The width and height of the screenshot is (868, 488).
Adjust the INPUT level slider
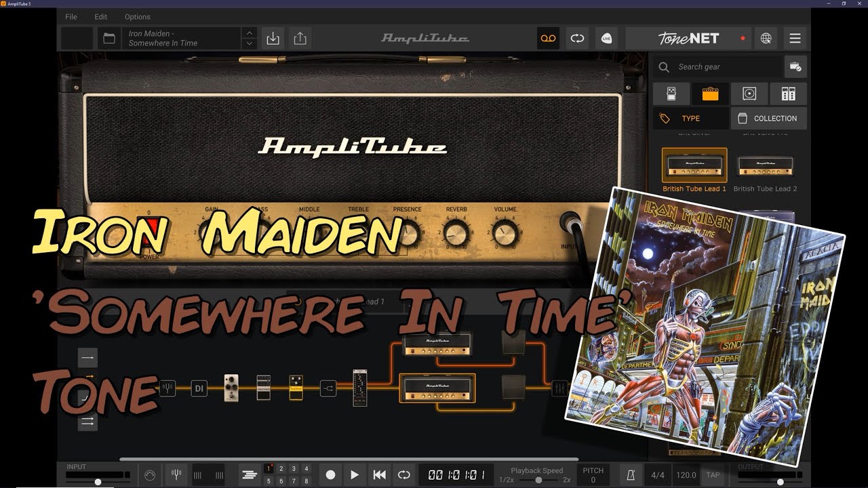pyautogui.click(x=98, y=481)
